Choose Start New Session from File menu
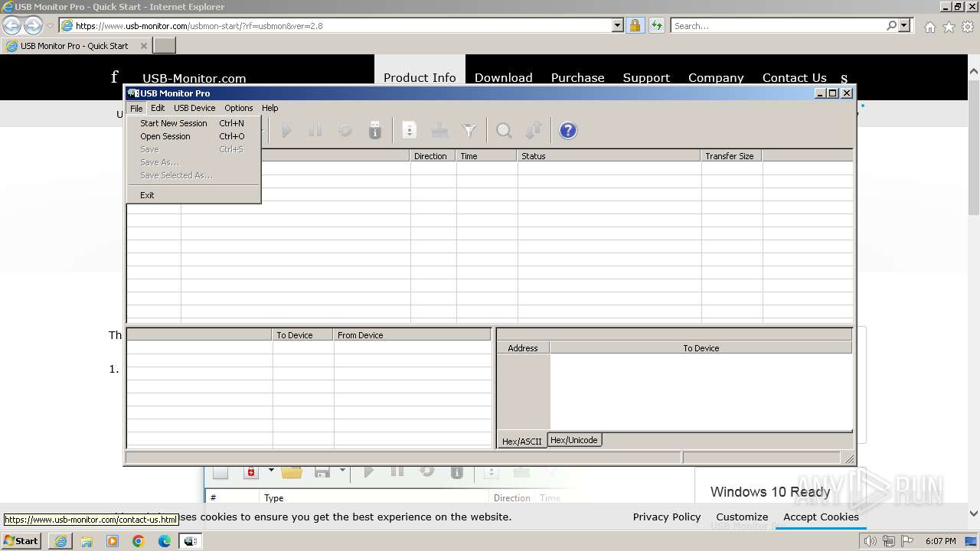The height and width of the screenshot is (551, 980). [x=194, y=123]
